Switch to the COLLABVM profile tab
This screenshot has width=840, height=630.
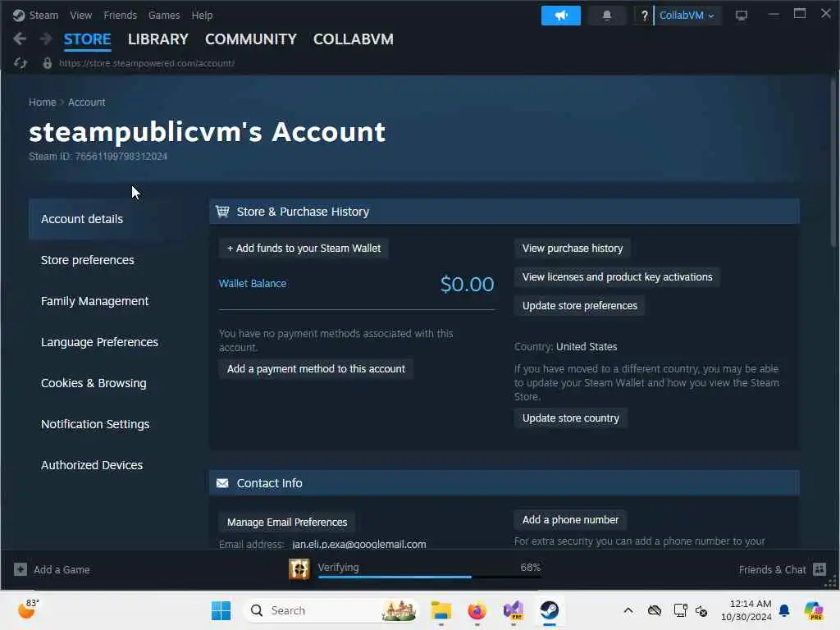354,39
